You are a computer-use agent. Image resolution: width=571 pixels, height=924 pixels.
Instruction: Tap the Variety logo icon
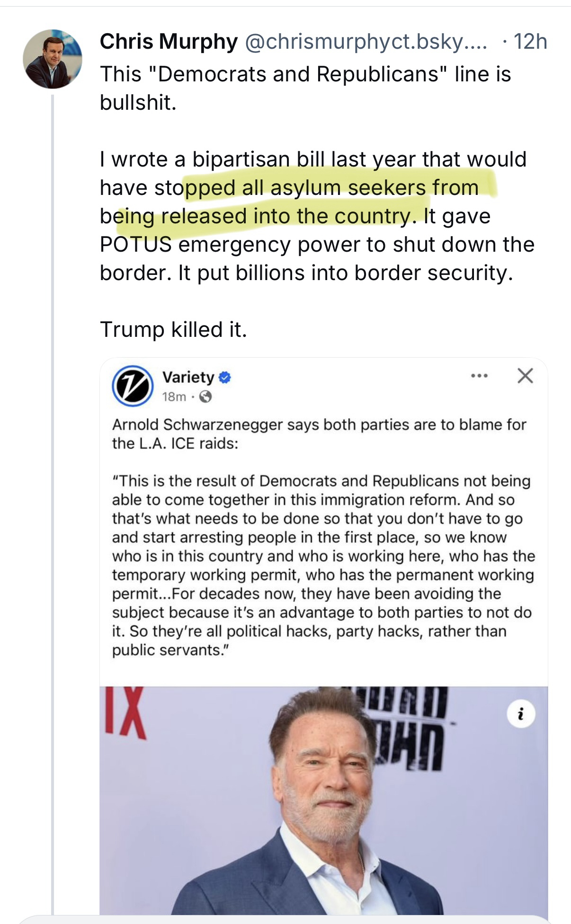[132, 386]
